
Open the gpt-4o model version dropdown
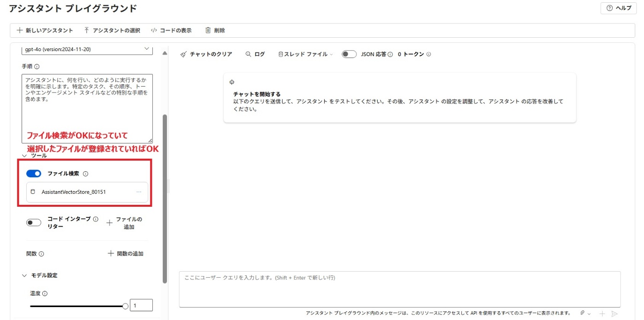pyautogui.click(x=87, y=49)
